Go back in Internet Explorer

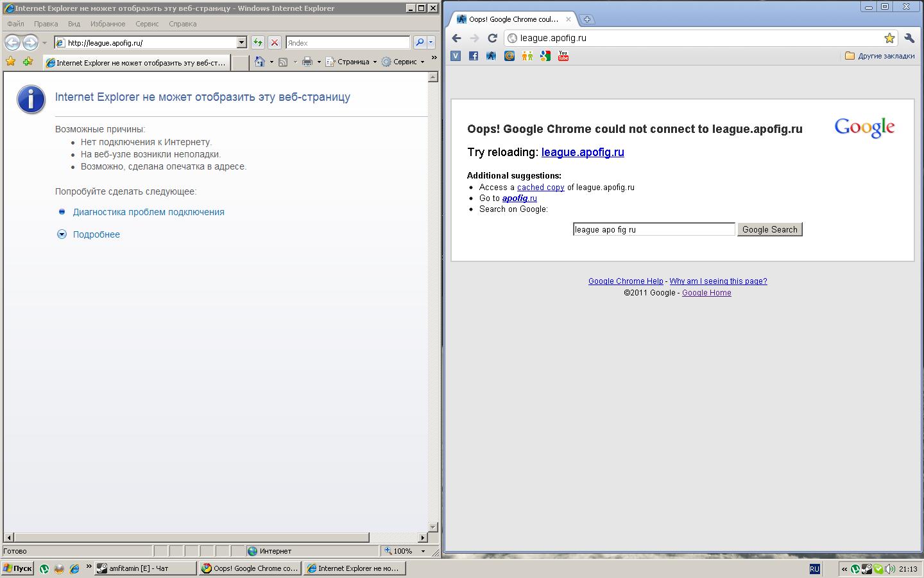(12, 42)
